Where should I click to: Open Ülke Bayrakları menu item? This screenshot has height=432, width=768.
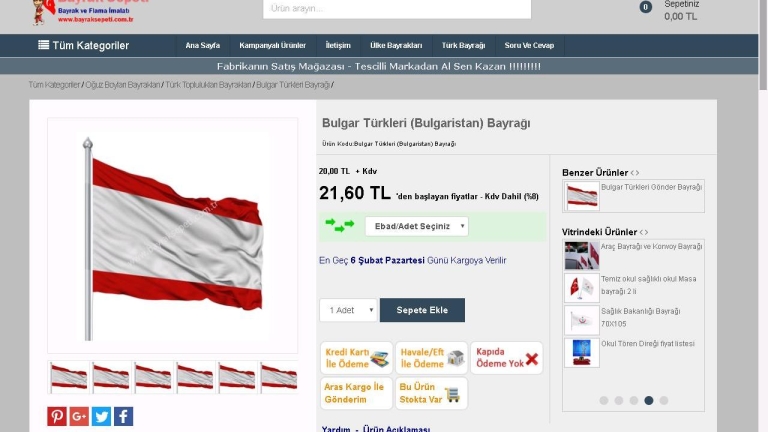(396, 46)
